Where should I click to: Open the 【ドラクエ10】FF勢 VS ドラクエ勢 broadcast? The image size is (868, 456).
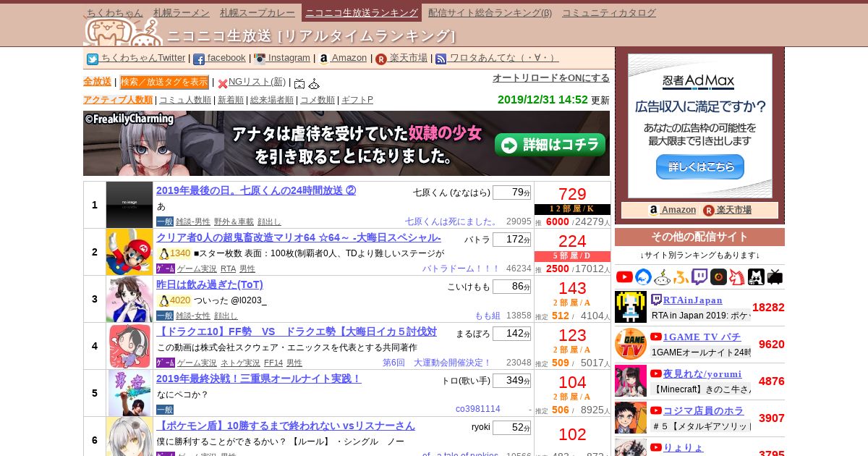click(297, 332)
